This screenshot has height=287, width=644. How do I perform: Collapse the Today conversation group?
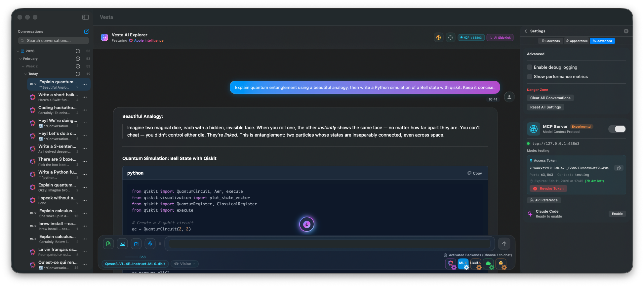26,74
